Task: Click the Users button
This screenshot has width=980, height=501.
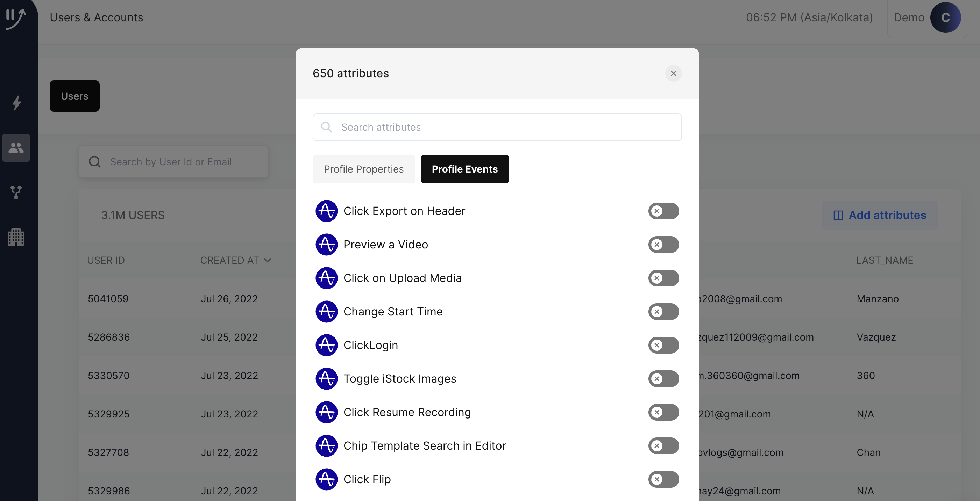Action: click(x=74, y=96)
